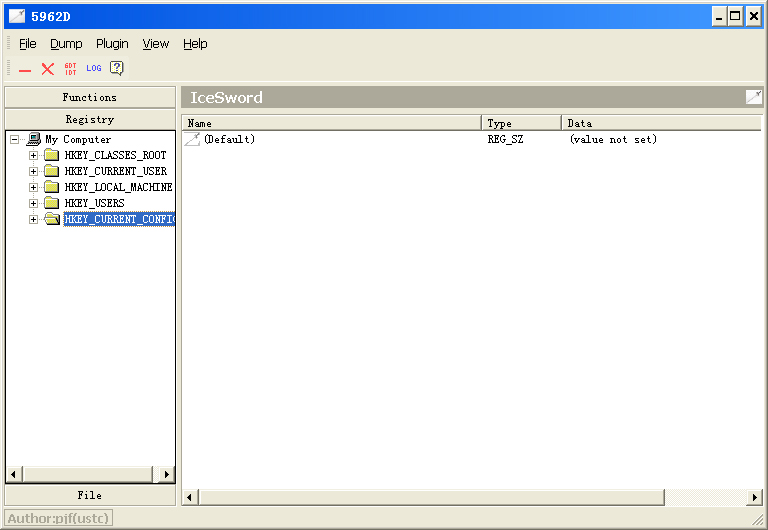
Task: Select the highlighted HKEY_CURRENT_CONFIG label
Action: pos(119,219)
